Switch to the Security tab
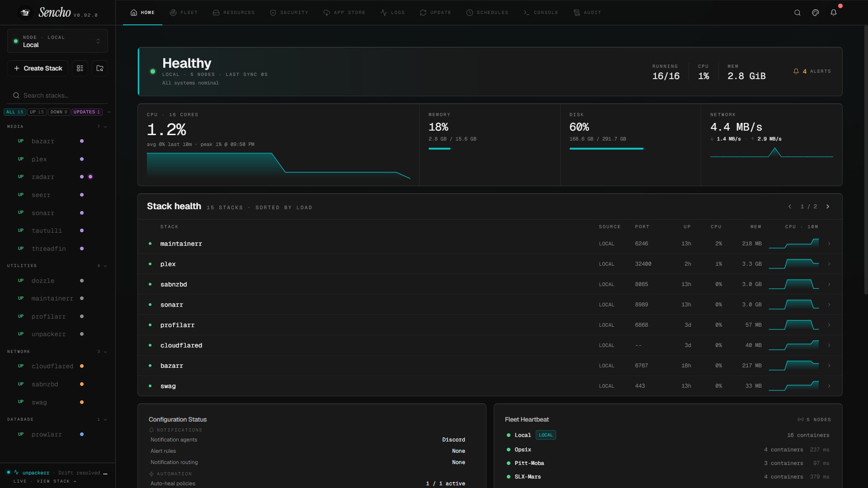 pyautogui.click(x=289, y=13)
